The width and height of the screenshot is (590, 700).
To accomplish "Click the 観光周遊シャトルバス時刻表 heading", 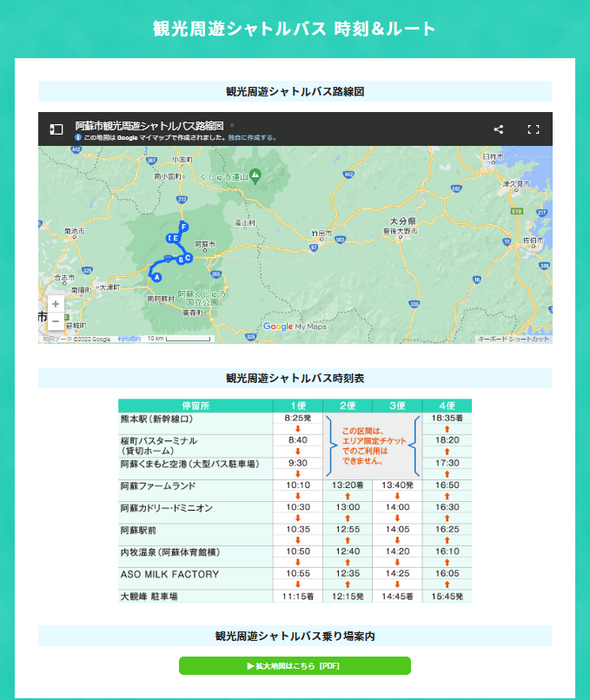I will pos(295,378).
